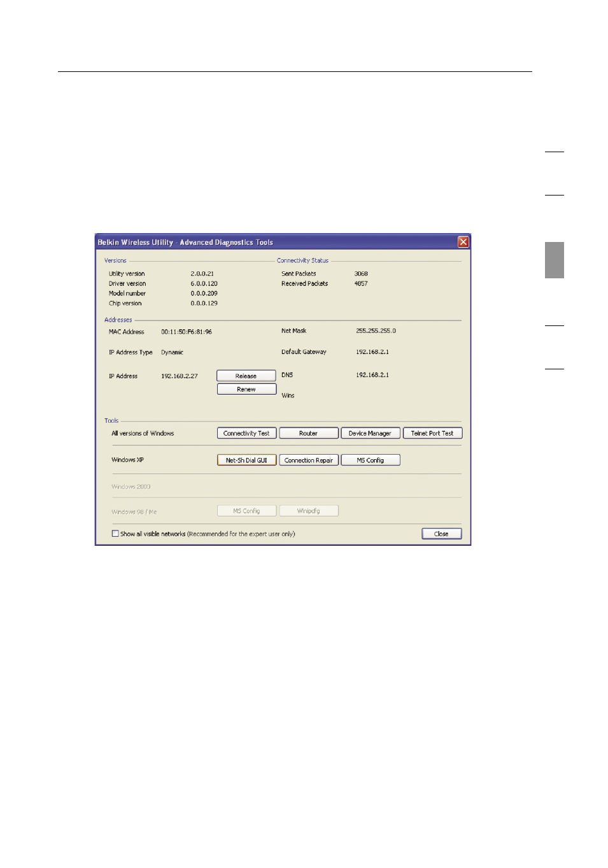Viewport: 608px width, 868px height.
Task: Click the Addresses section heading
Action: coord(118,320)
